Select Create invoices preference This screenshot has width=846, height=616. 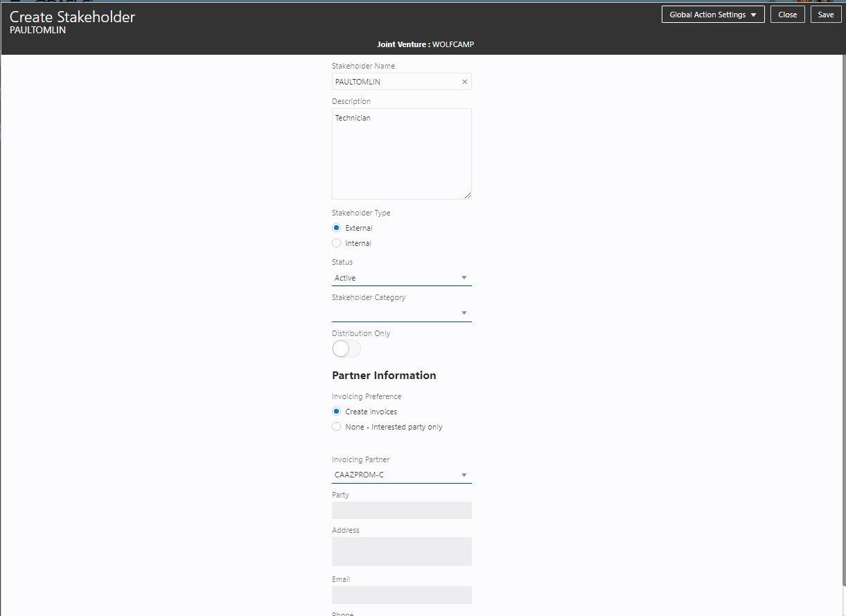[337, 412]
